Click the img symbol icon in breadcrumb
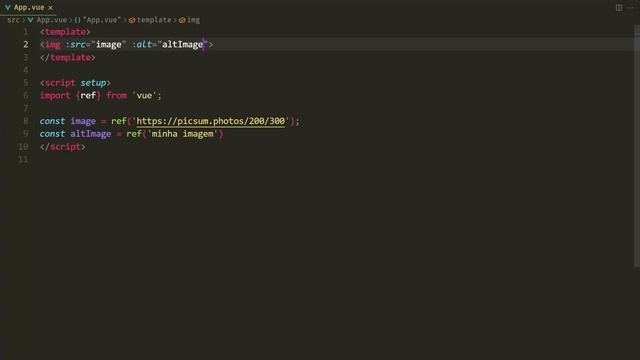Image resolution: width=640 pixels, height=360 pixels. tap(182, 20)
